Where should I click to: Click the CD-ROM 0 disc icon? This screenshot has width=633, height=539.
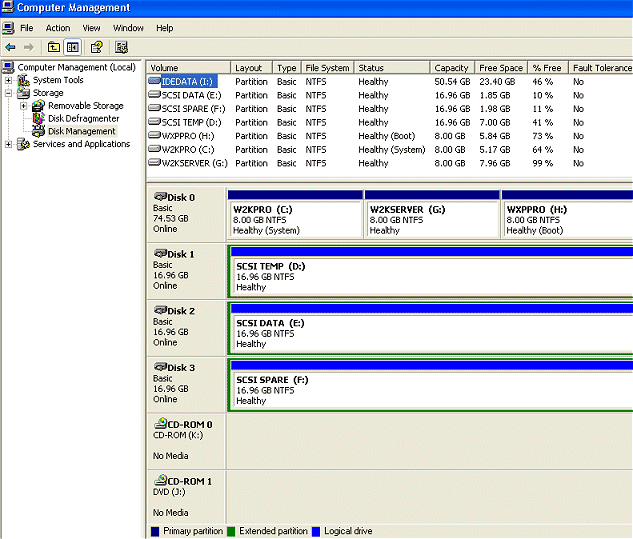click(160, 423)
